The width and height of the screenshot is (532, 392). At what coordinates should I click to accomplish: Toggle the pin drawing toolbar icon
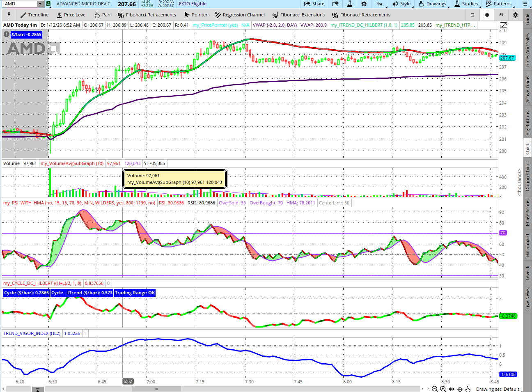(x=9, y=15)
